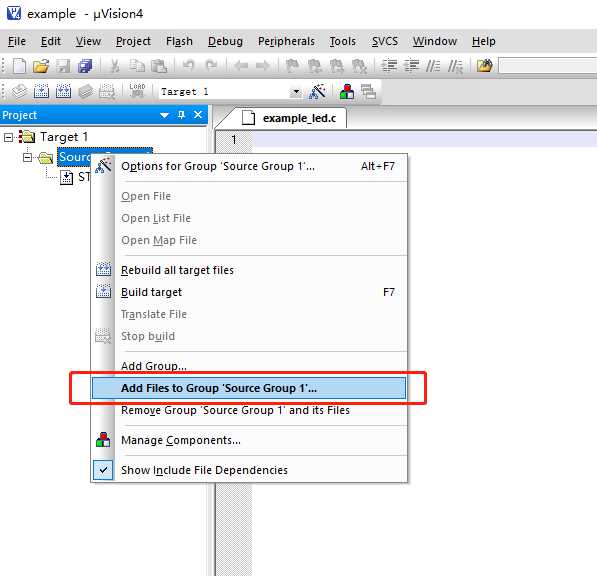
Task: Open the Project panel dropdown arrow
Action: pos(164,115)
